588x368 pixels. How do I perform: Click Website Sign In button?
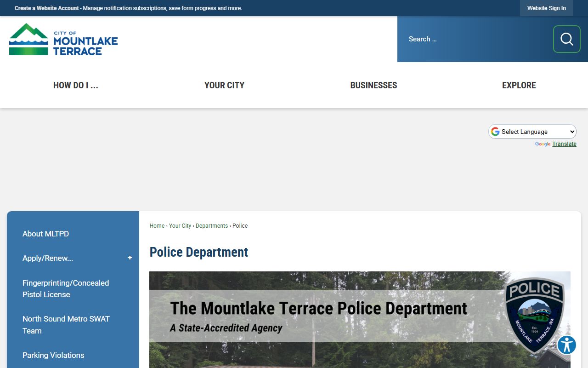point(547,8)
